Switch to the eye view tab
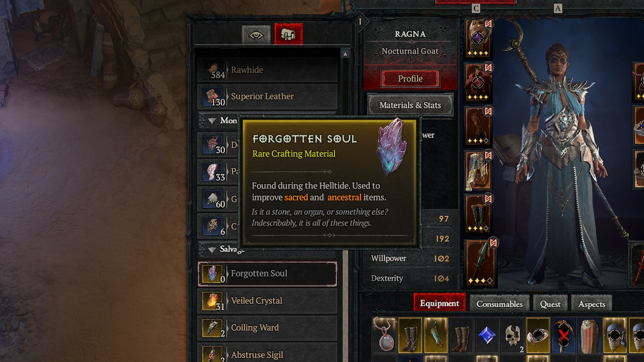The width and height of the screenshot is (644, 362). pyautogui.click(x=256, y=35)
